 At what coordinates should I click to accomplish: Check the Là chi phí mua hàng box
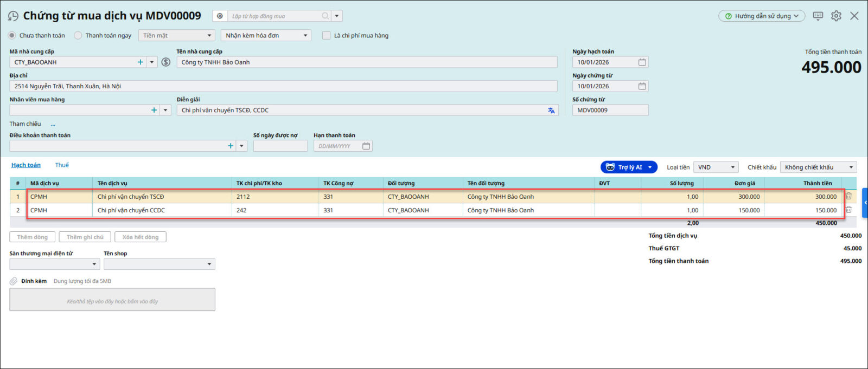326,36
